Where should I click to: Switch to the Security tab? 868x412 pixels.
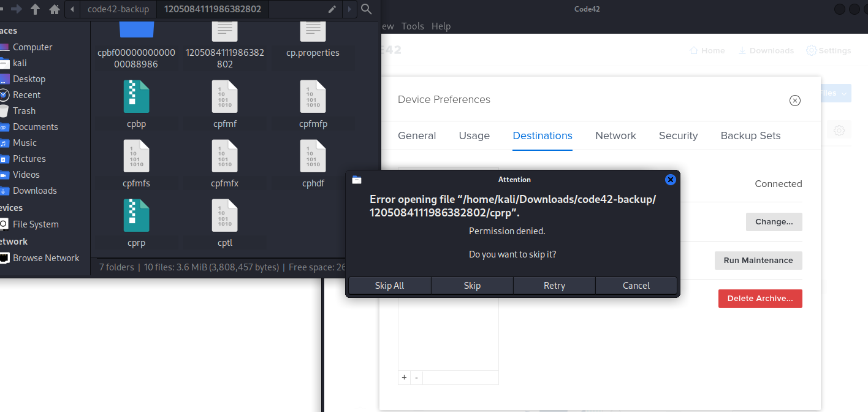(678, 136)
